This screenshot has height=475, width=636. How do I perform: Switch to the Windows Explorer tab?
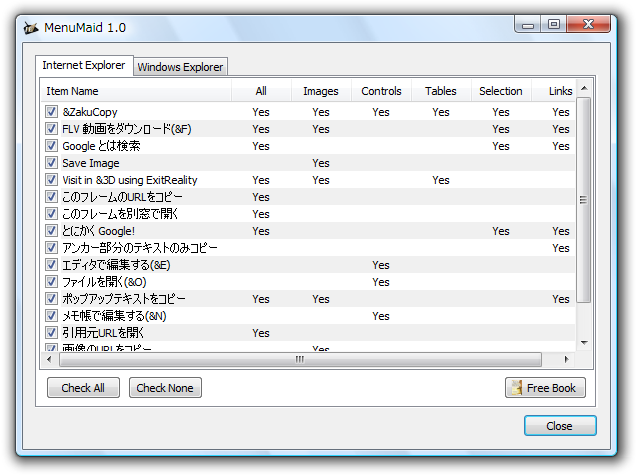coord(180,67)
